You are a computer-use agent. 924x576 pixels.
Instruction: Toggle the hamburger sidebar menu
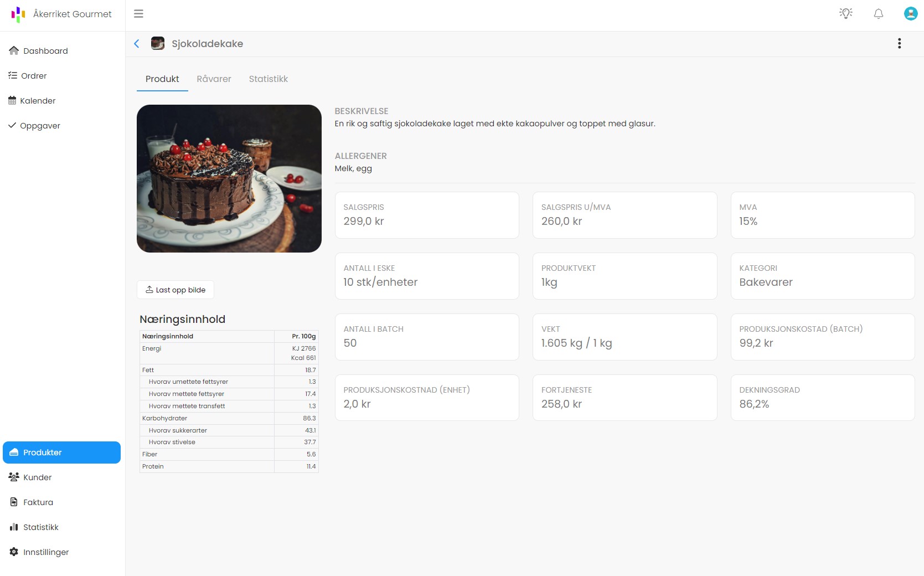[x=138, y=14]
